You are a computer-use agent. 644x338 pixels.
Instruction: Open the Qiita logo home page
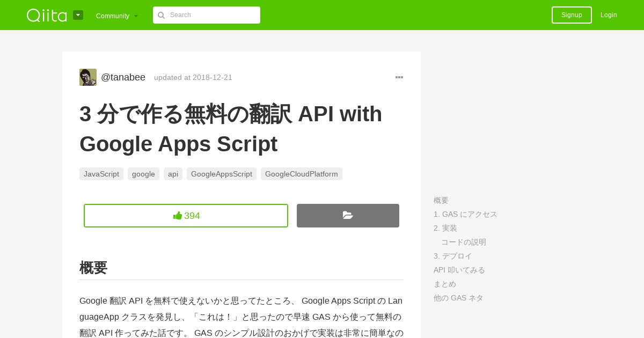(x=47, y=15)
